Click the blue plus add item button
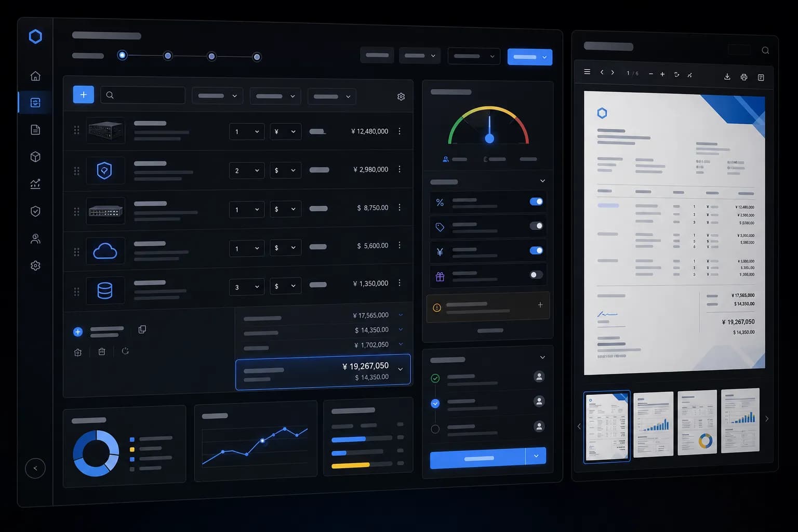798x532 pixels. point(83,95)
